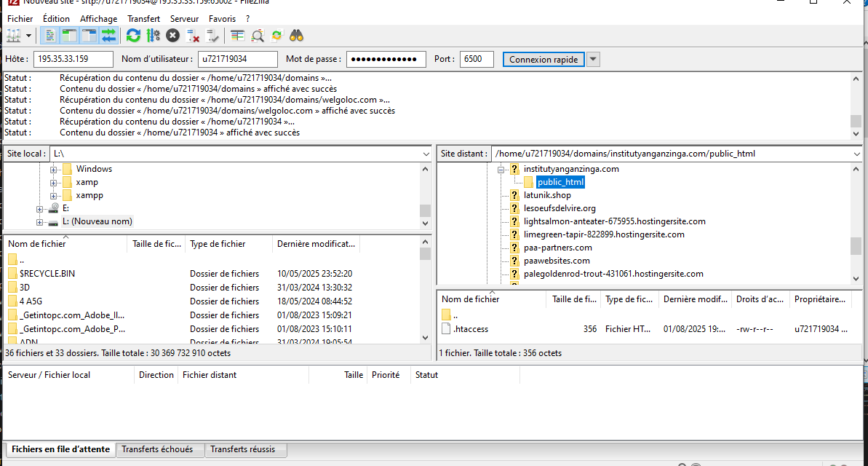Toggle synchronized browsing
Viewport: 868px width, 466px height.
point(276,35)
